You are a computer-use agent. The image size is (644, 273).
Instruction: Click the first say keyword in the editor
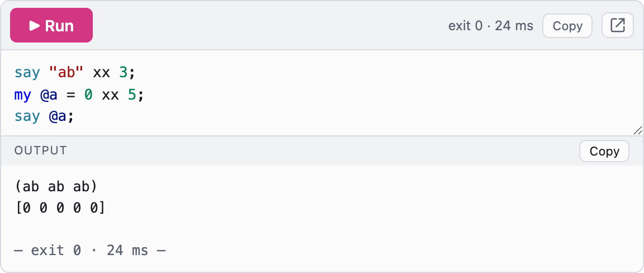27,73
